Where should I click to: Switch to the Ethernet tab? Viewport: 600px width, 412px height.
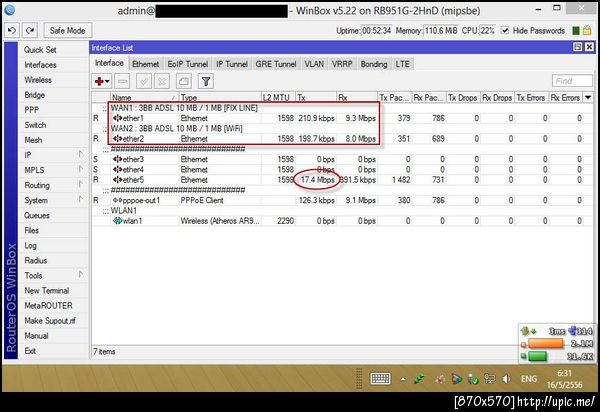tap(145, 64)
